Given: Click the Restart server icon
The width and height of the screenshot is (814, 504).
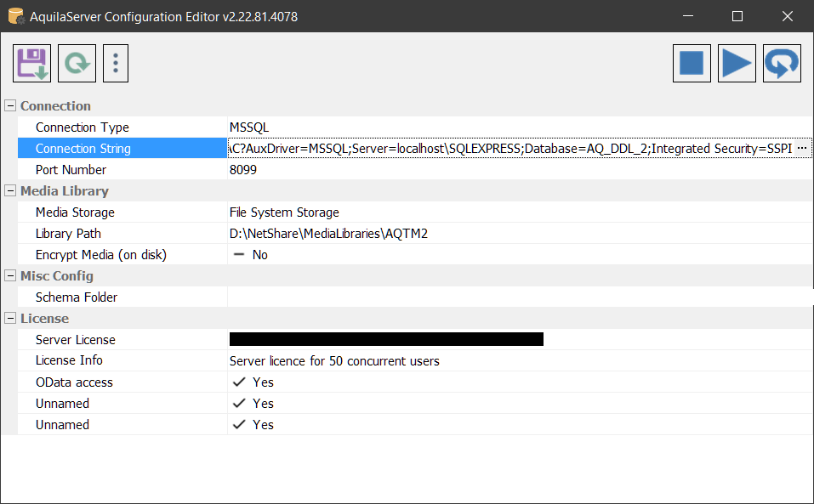Looking at the screenshot, I should (782, 64).
